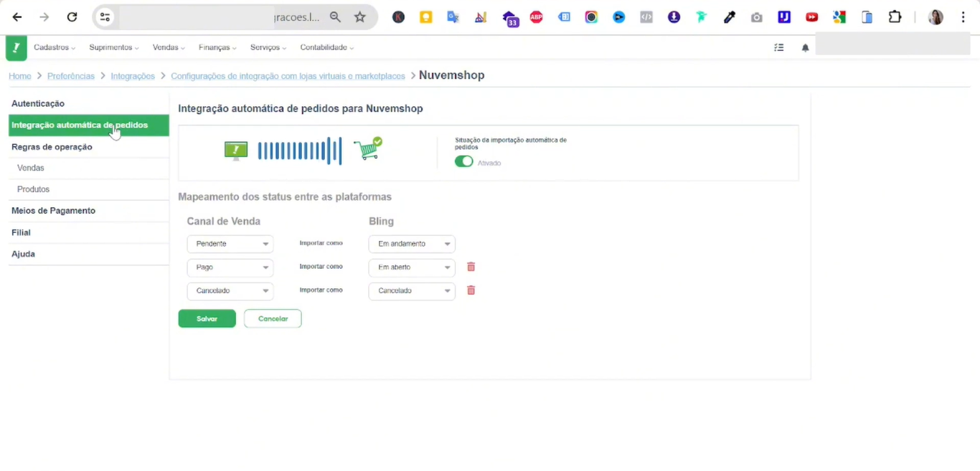
Task: Click the browser forward arrow
Action: pyautogui.click(x=44, y=17)
